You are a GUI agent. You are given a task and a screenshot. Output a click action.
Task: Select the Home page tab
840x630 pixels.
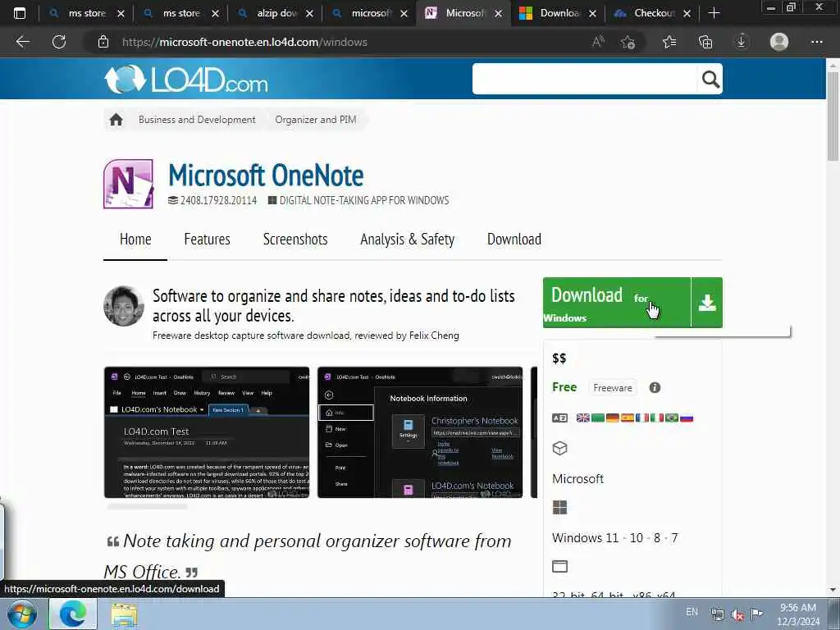click(135, 240)
